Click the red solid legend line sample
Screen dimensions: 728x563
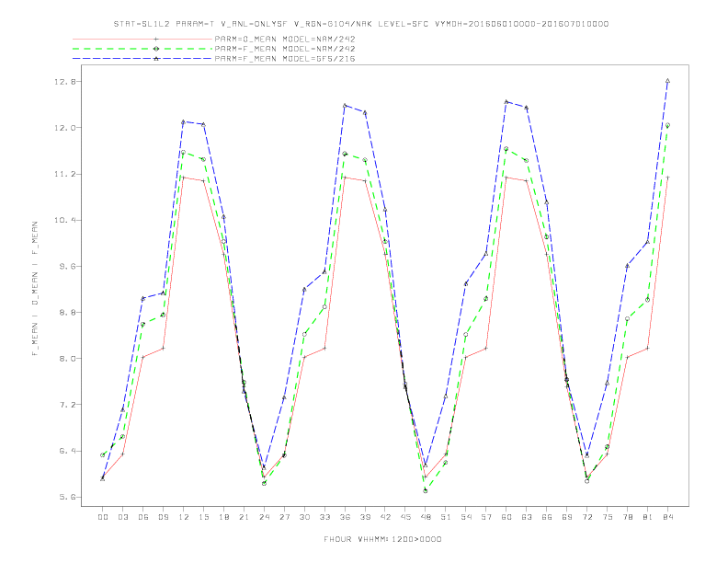[x=142, y=39]
